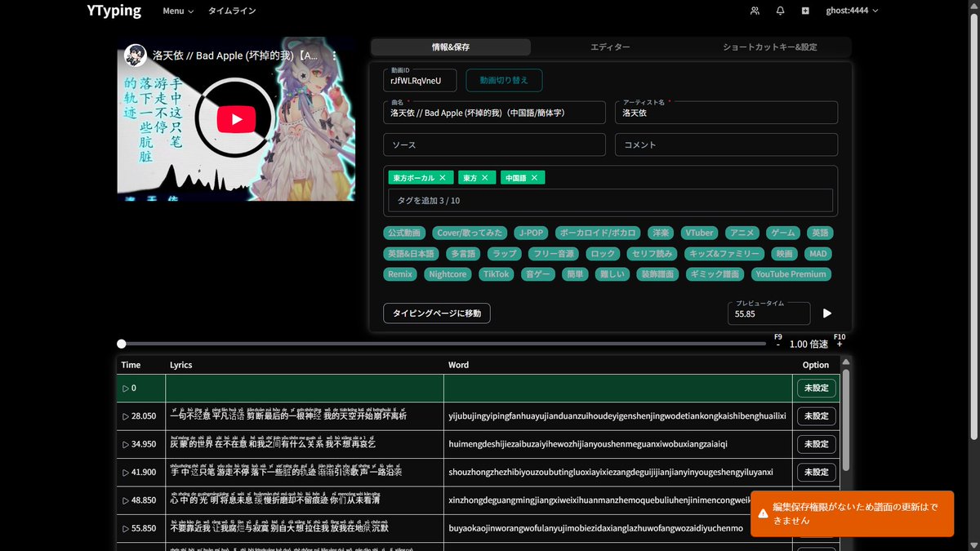Focus the 動画ID field
The width and height of the screenshot is (980, 551).
420,80
